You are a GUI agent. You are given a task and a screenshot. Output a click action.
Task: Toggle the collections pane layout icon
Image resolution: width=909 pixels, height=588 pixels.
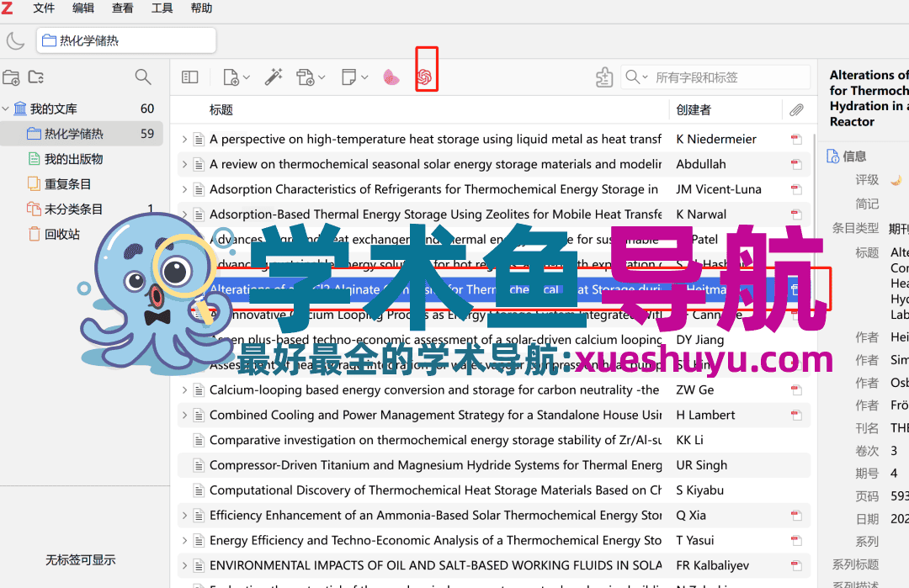point(189,77)
